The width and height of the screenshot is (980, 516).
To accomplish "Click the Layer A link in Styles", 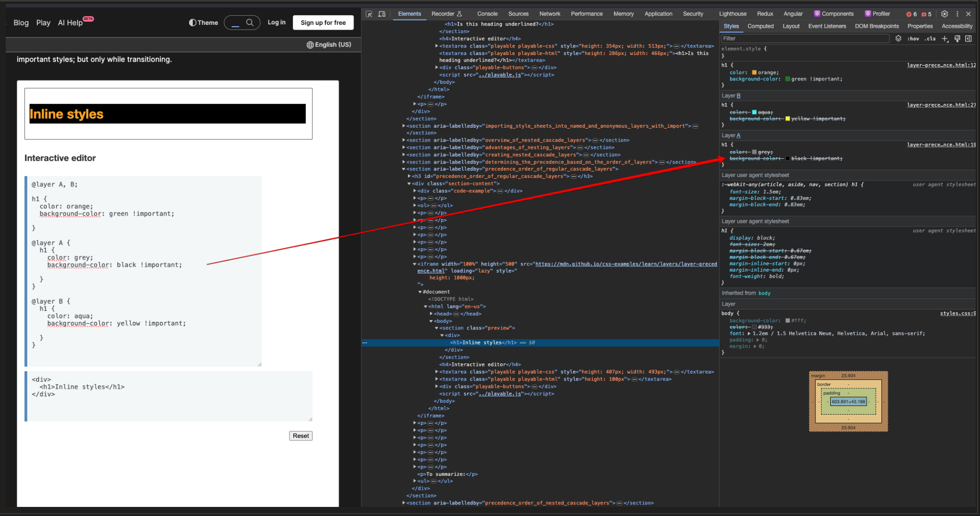I will pyautogui.click(x=738, y=136).
